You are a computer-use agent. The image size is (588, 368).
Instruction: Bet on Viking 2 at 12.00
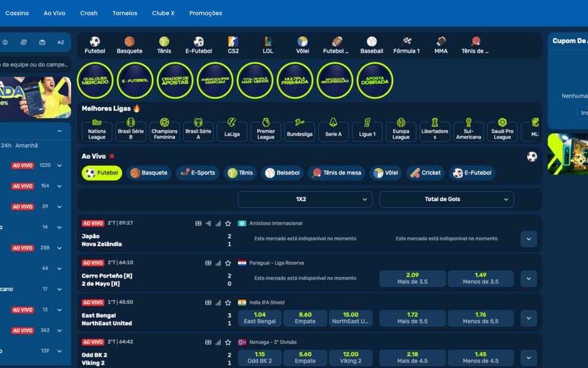pos(350,358)
